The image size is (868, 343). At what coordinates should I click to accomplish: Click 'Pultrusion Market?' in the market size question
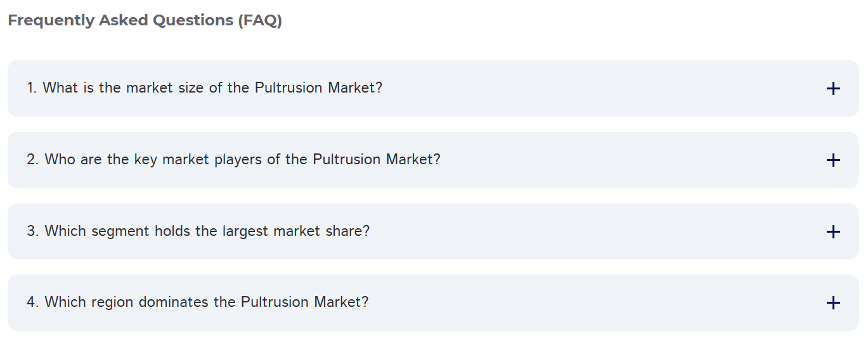[x=318, y=87]
